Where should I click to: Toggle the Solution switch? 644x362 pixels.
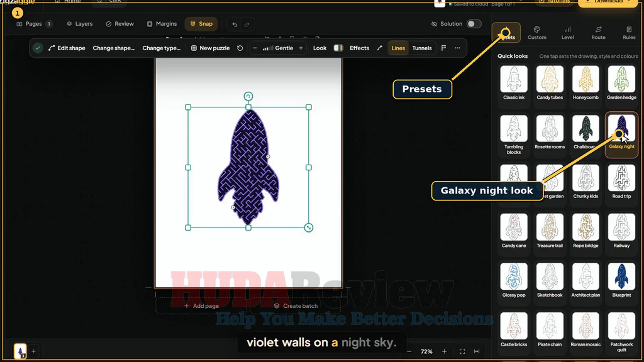point(474,24)
